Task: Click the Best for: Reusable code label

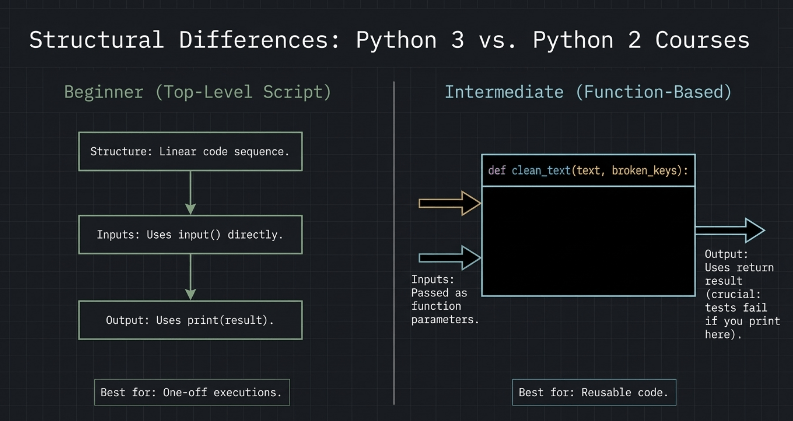Action: click(x=594, y=392)
